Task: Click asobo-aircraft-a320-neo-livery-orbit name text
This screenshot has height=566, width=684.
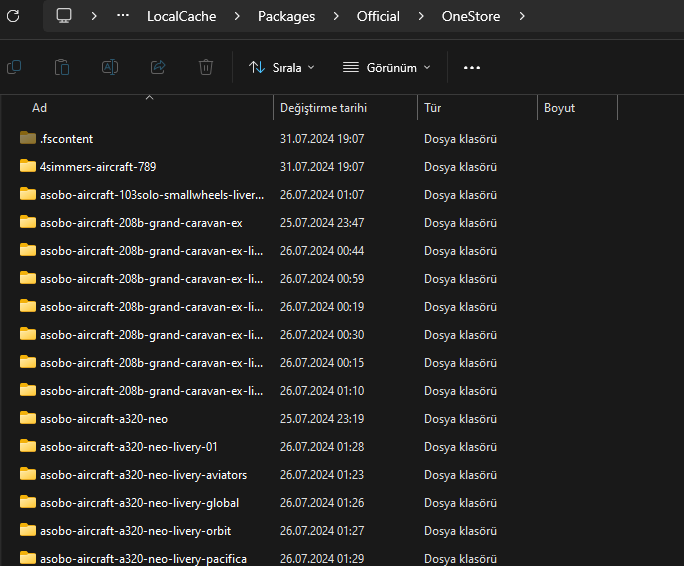Action: tap(135, 531)
